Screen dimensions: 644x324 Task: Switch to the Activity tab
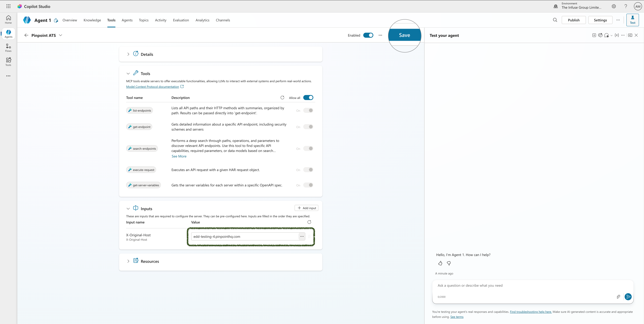[x=160, y=20]
